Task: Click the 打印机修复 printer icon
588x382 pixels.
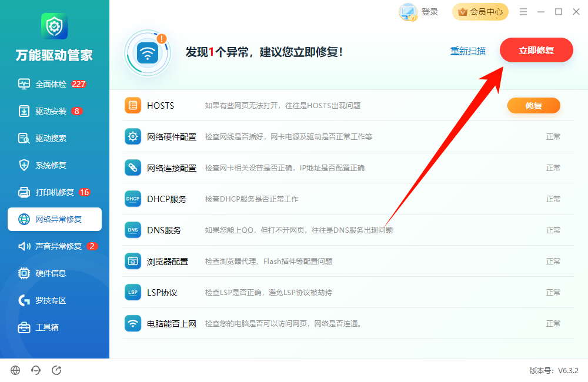Action: pos(24,192)
